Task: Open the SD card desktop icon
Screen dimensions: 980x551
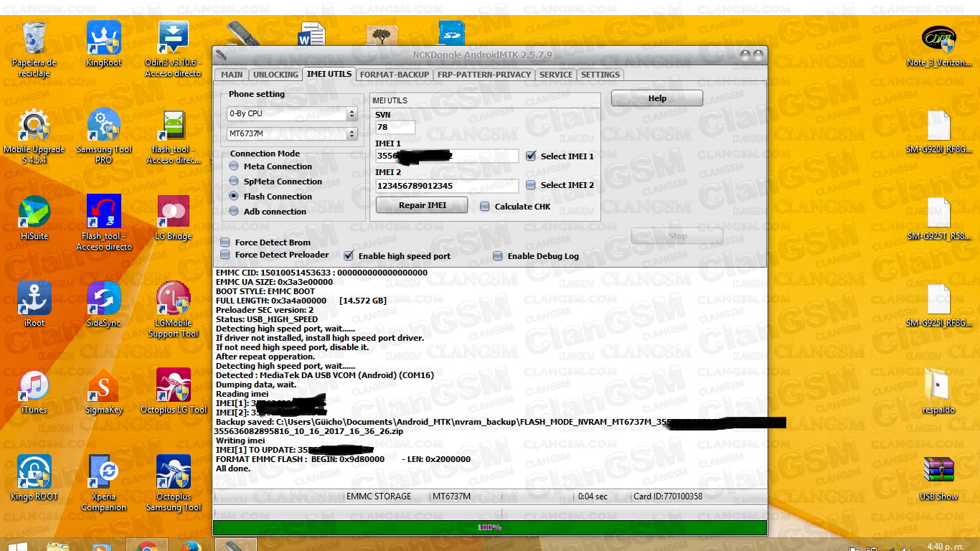Action: pyautogui.click(x=451, y=33)
